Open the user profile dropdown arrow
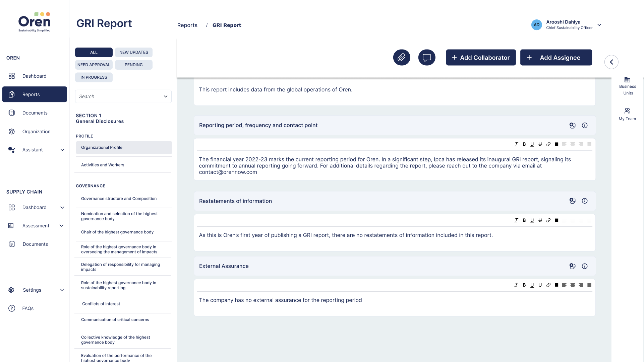 click(x=599, y=25)
